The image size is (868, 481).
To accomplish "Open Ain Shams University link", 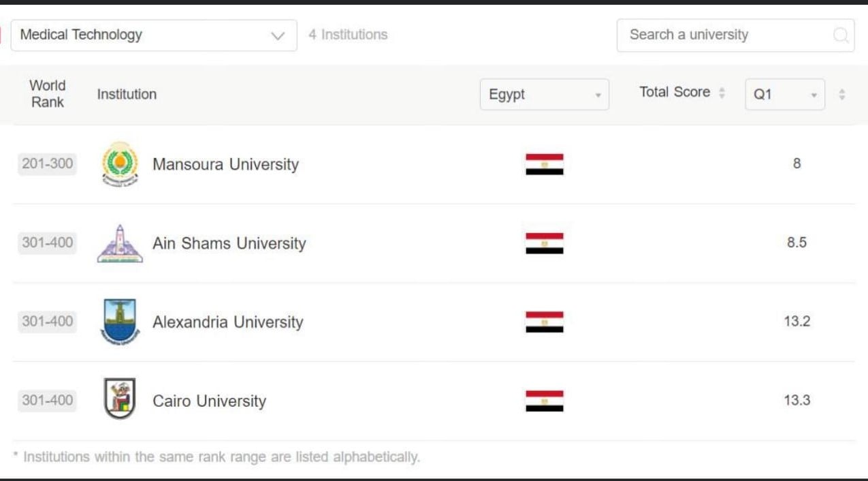I will tap(229, 243).
